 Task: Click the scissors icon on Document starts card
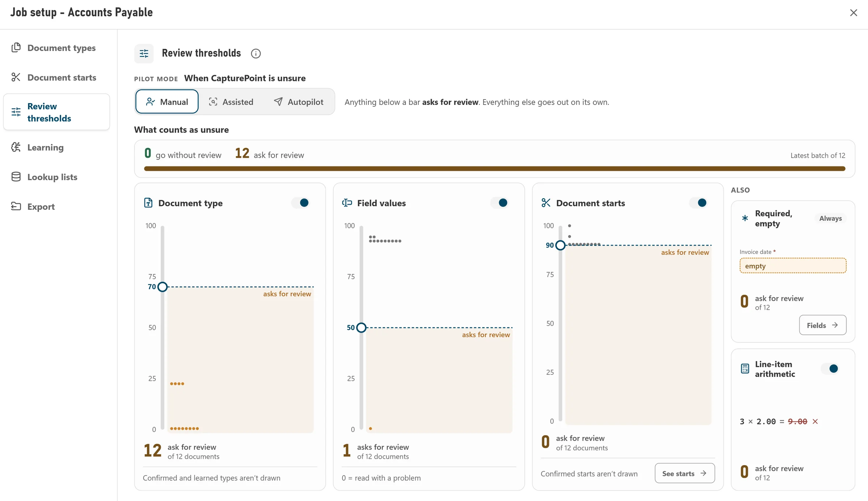pos(546,203)
